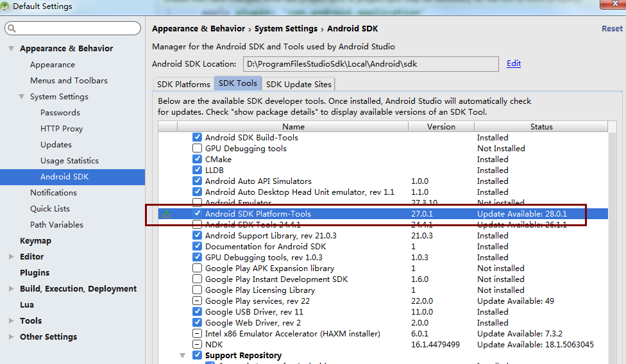Open Keymap settings
The image size is (626, 364).
pos(35,241)
